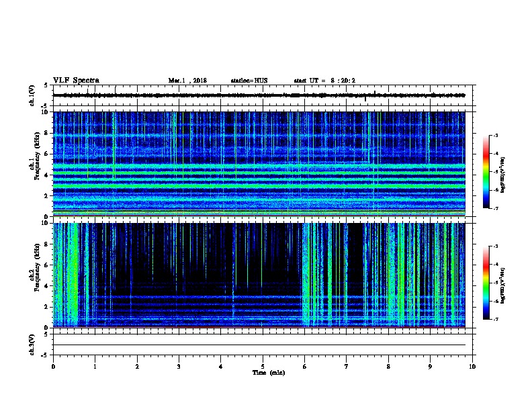Click the "6" kHz tick of ch.2 spectrogram
Screen dimensions: 532x411
pyautogui.click(x=48, y=265)
